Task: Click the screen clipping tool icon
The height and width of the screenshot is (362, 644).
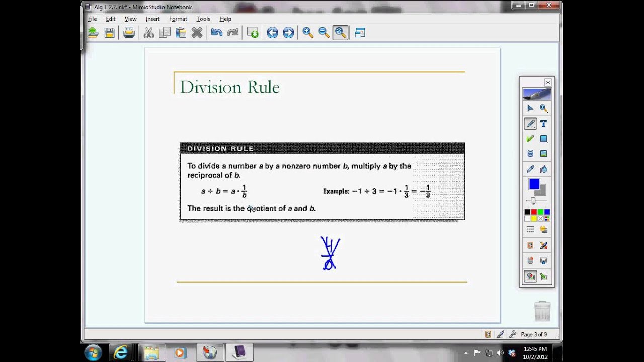Action: pos(544,260)
